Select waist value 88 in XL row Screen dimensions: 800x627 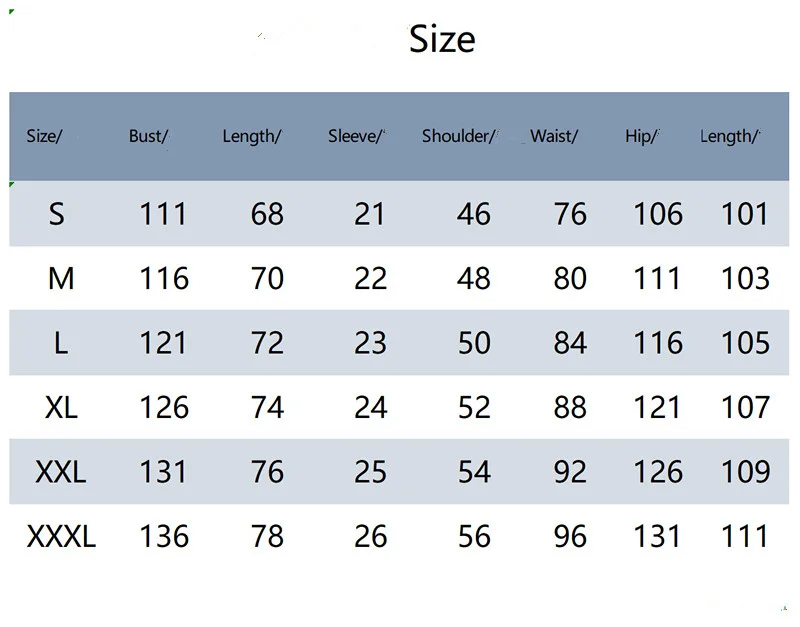coord(570,407)
